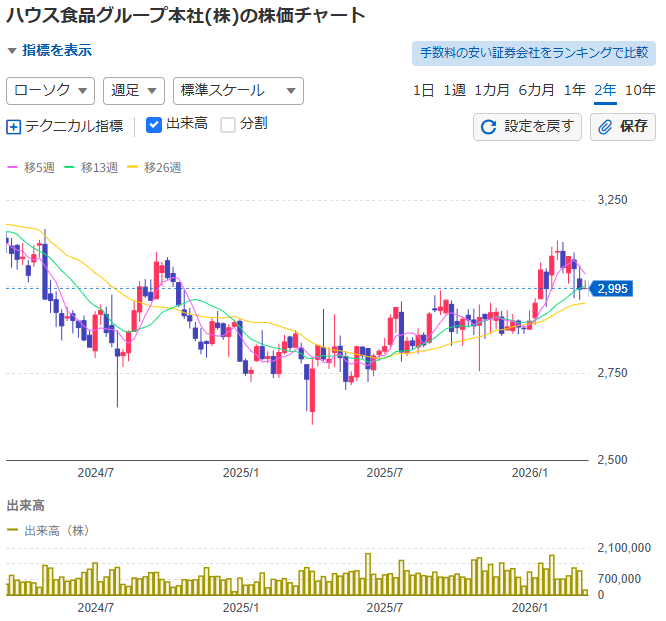Switch to the 10年 period tab
This screenshot has height=621, width=666.
(640, 90)
